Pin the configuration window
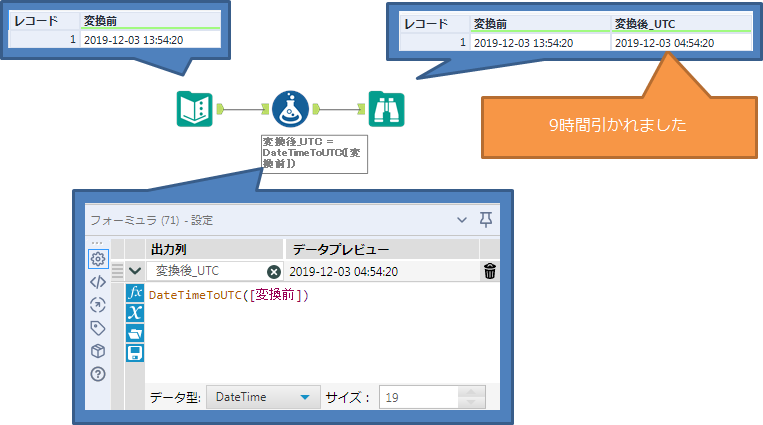This screenshot has width=763, height=425. [486, 220]
